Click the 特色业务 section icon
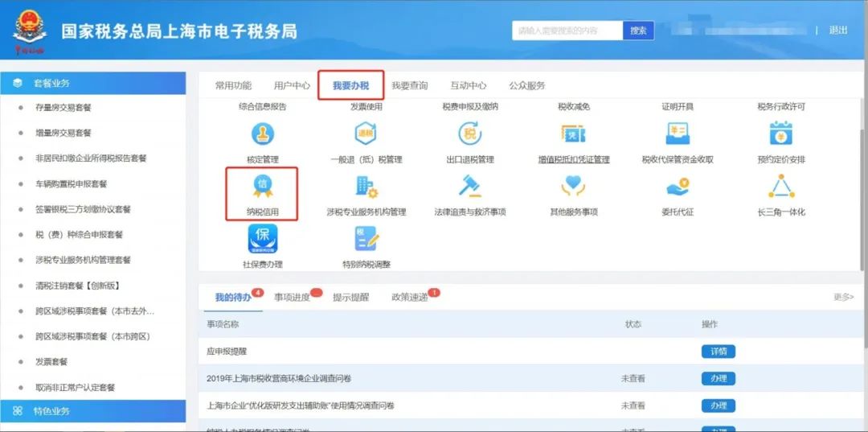This screenshot has height=432, width=868. pos(18,411)
